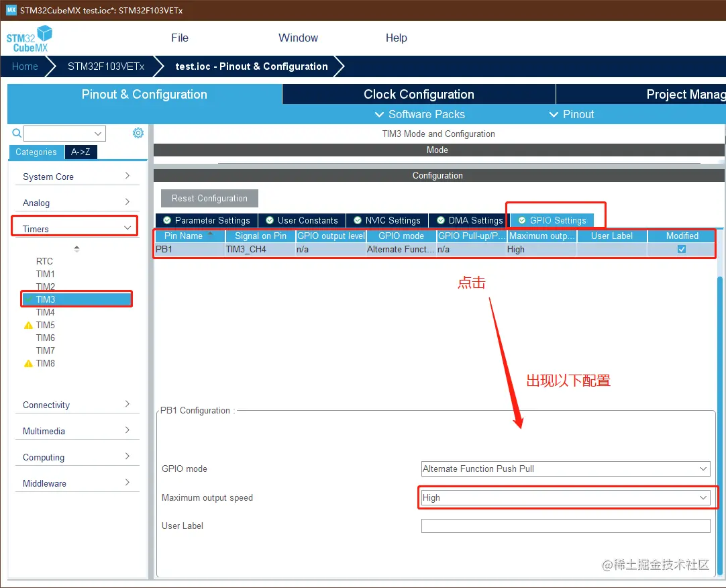Screen dimensions: 726x588
Task: Open the gear settings icon
Action: point(138,133)
